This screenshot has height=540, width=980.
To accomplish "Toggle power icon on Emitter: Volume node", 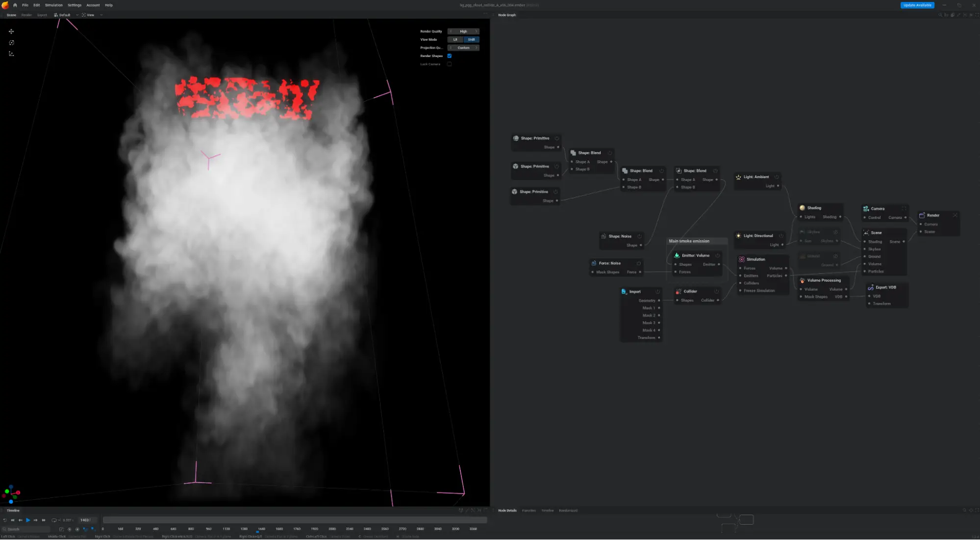I will coord(718,256).
